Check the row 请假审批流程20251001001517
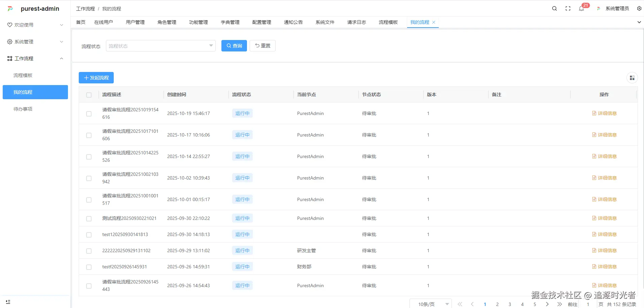Screen dimensions: 644x308 coord(89,200)
